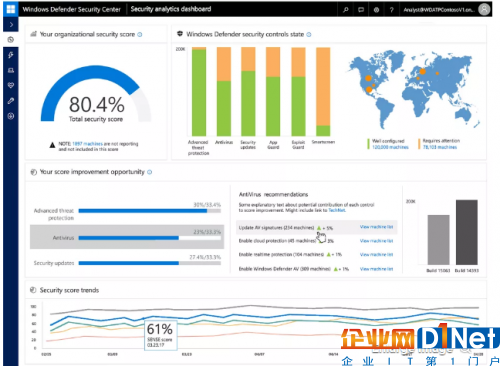Click the Smartscreen bar in controls chart

tap(323, 91)
